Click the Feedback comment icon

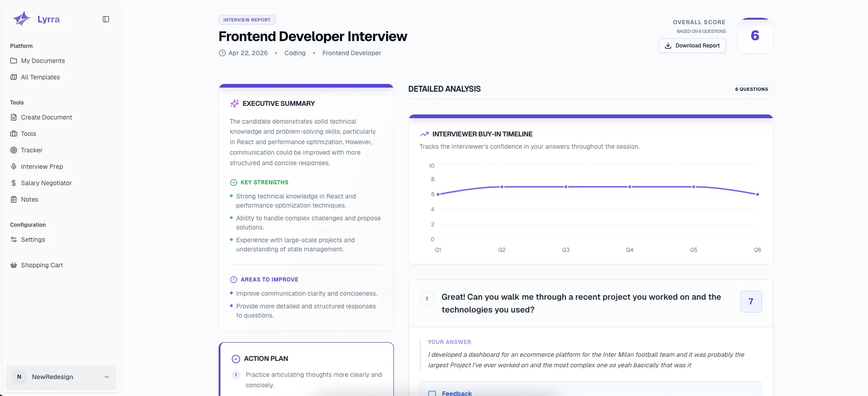point(432,393)
